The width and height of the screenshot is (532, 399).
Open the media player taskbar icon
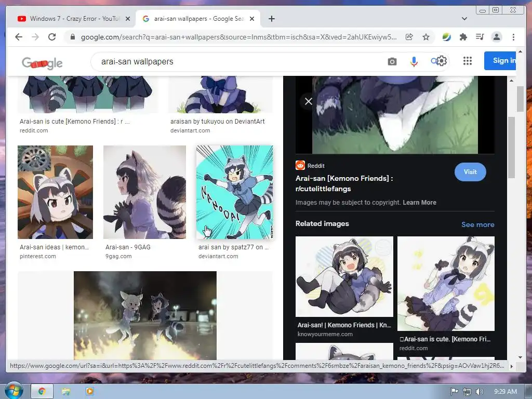(x=89, y=391)
